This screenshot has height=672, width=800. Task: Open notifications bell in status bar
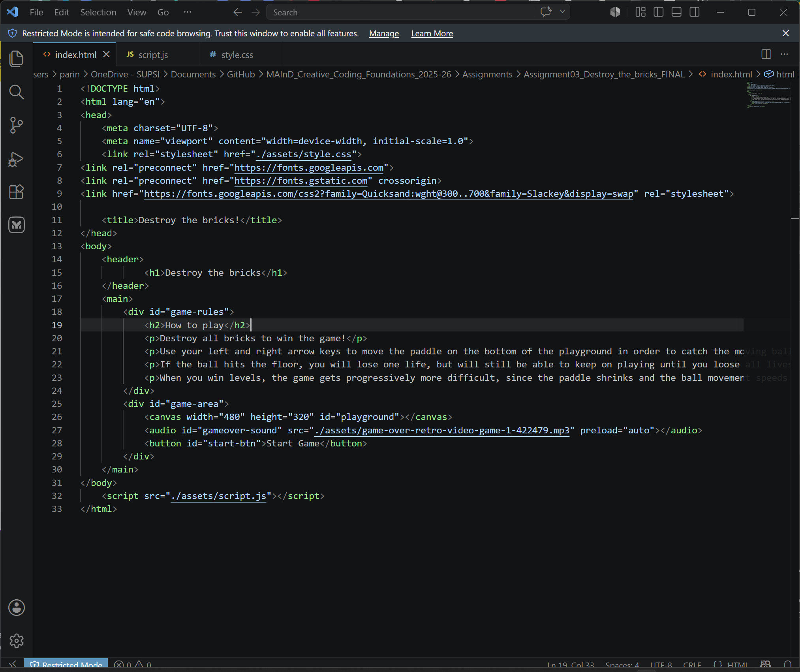788,664
